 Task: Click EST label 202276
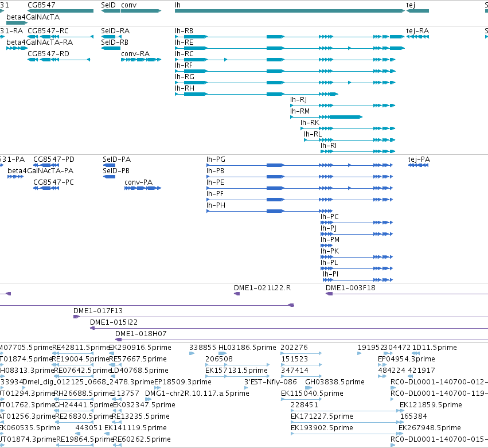pos(294,348)
